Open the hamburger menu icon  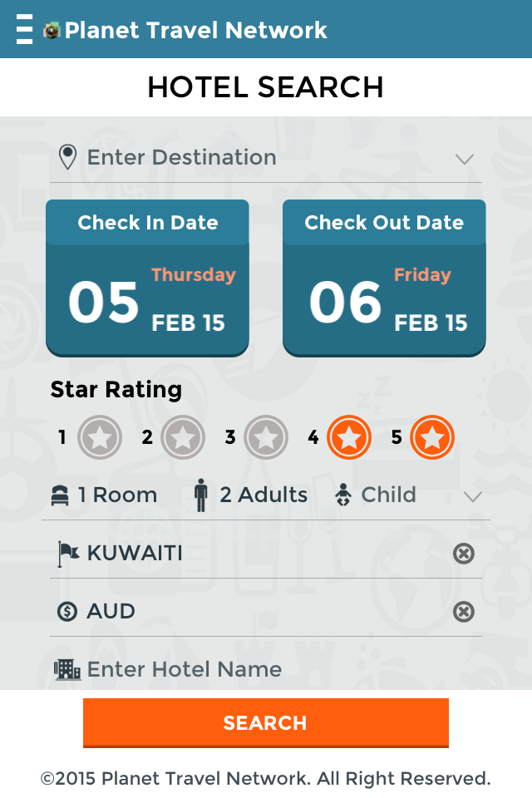25,29
